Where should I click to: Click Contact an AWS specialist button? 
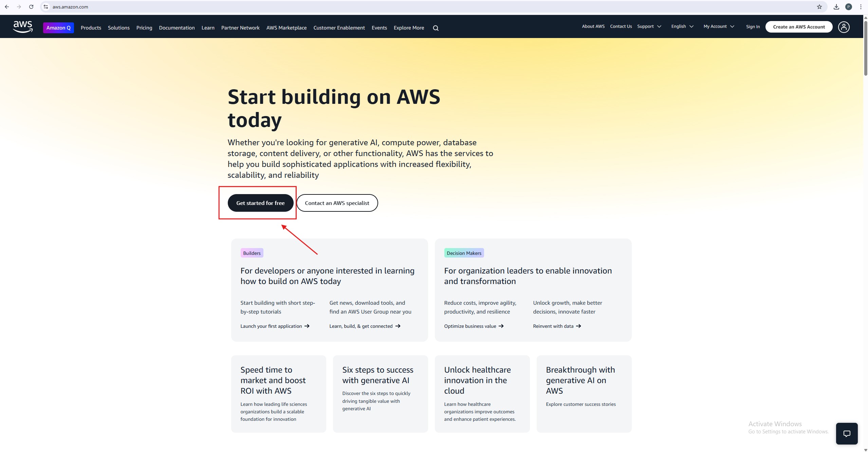[x=337, y=203]
